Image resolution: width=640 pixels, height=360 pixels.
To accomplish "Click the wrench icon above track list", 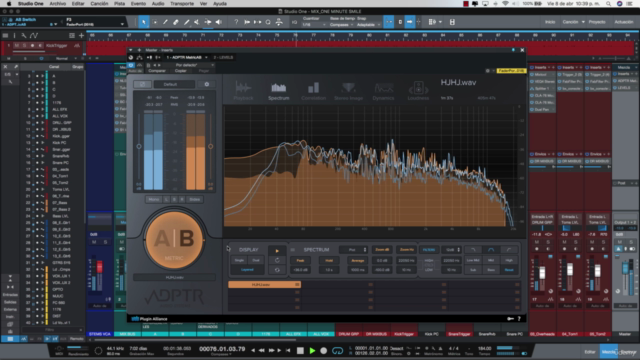I will pos(24,36).
